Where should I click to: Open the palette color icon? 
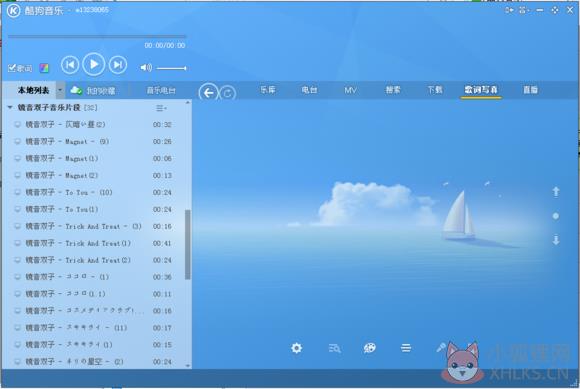click(370, 348)
